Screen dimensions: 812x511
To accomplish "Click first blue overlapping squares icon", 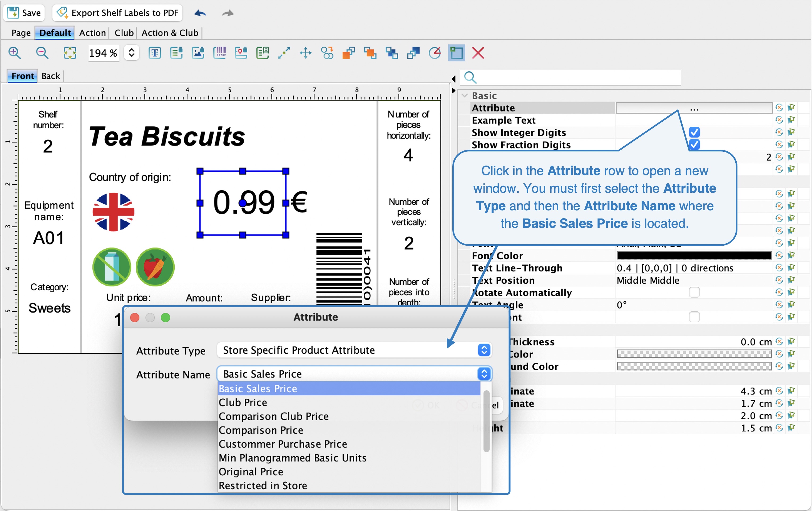I will coord(392,53).
